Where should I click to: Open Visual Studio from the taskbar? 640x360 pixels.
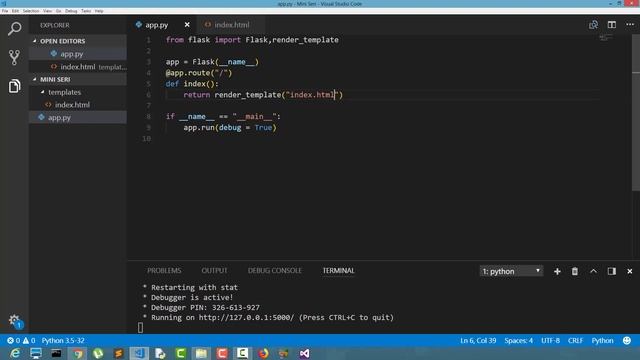(304, 353)
